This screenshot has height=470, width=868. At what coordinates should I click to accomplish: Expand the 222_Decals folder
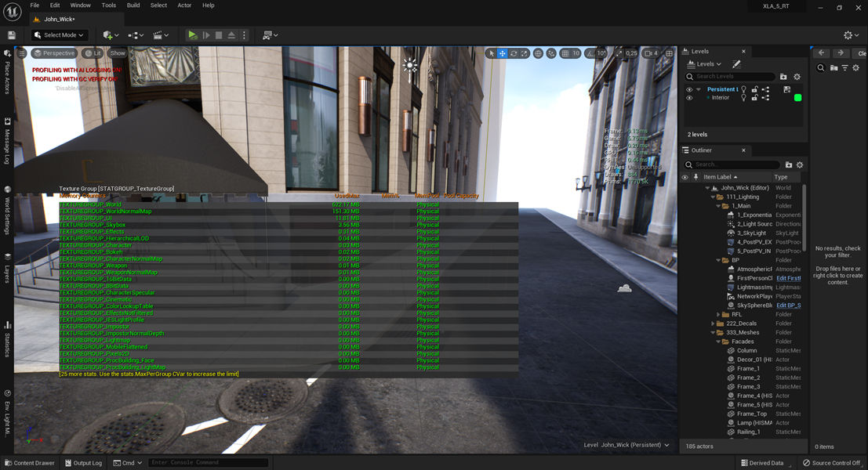pos(713,324)
